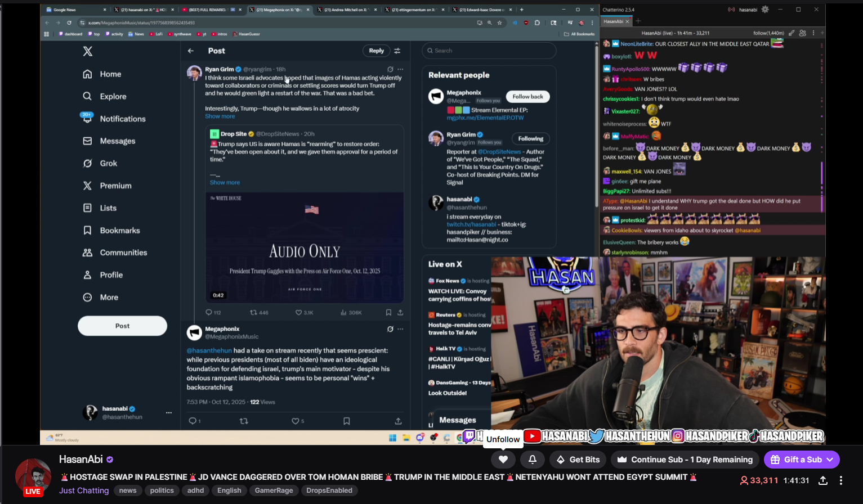Bookmark Ryan Grim's post
863x504 pixels.
pyautogui.click(x=388, y=312)
